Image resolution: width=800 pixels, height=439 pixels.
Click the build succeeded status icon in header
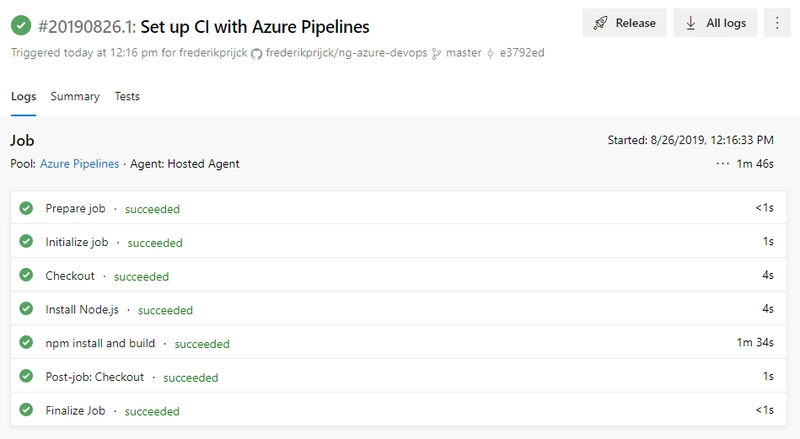(20, 23)
